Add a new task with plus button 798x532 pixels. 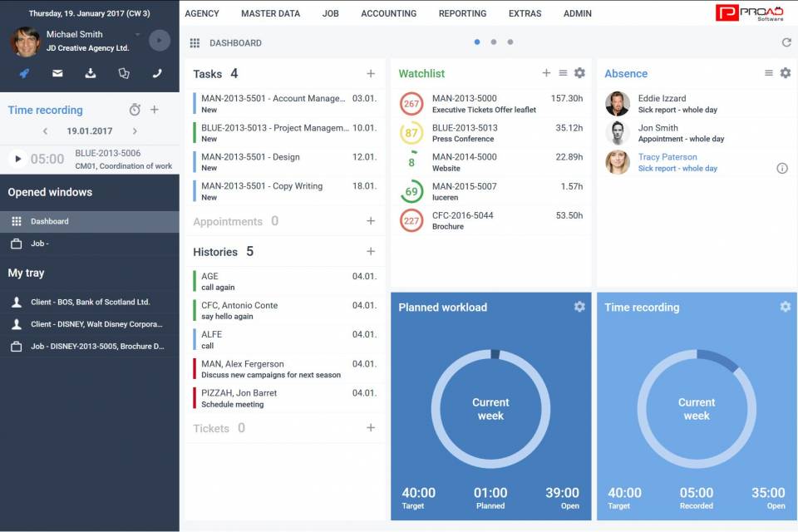371,74
